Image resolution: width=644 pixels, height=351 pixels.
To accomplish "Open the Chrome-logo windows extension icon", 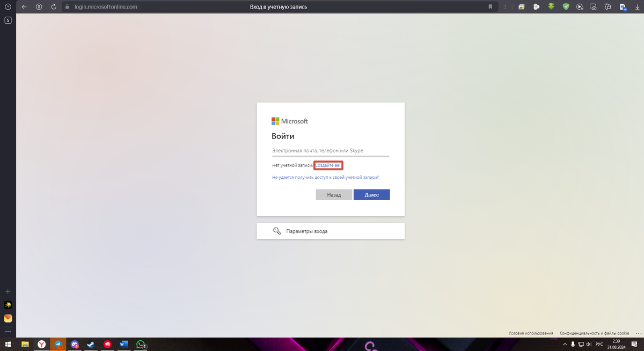I will point(522,7).
